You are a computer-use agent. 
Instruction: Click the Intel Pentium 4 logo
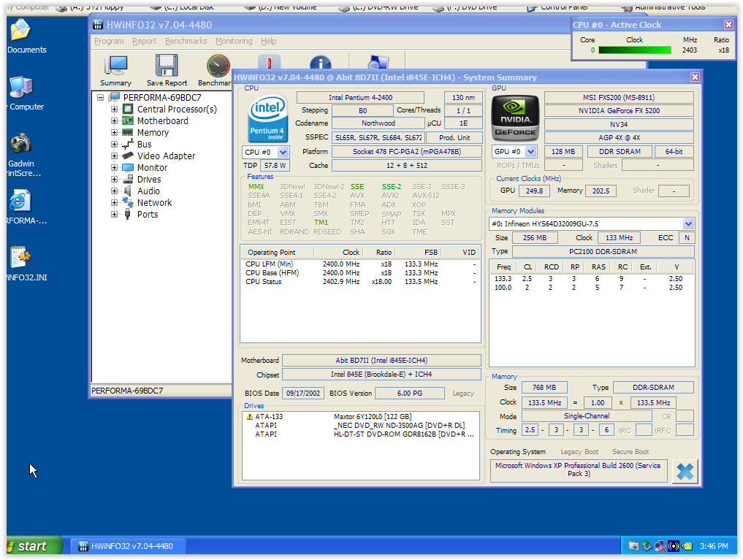[x=267, y=119]
